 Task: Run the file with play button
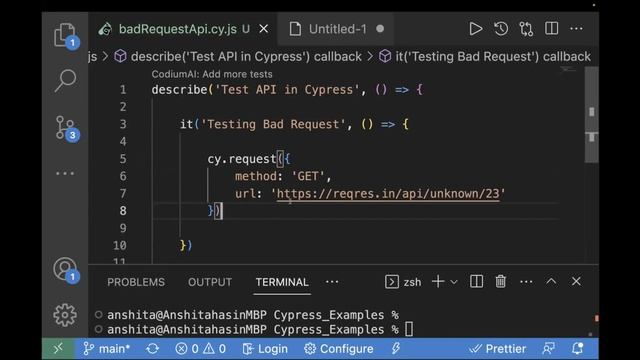coord(476,29)
